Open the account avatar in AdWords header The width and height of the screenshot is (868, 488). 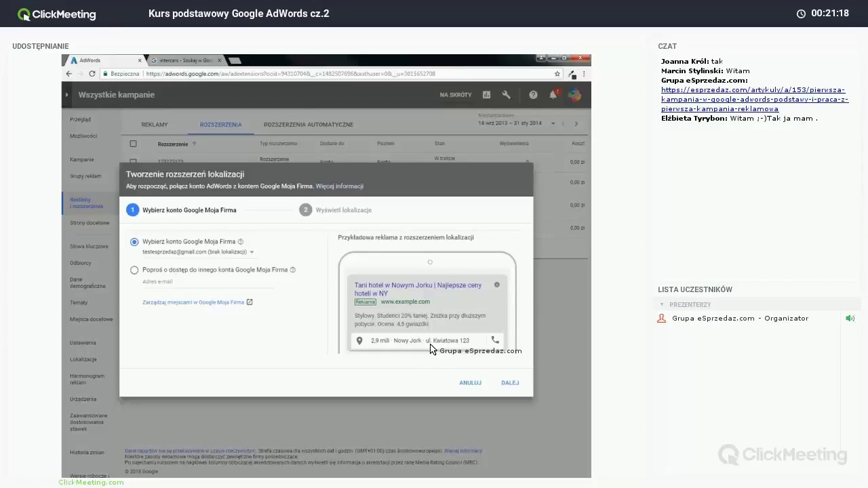(x=574, y=95)
